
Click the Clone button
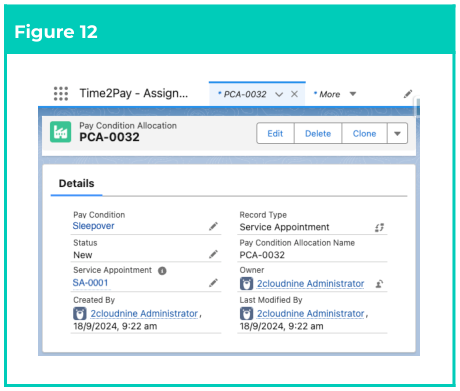click(364, 133)
